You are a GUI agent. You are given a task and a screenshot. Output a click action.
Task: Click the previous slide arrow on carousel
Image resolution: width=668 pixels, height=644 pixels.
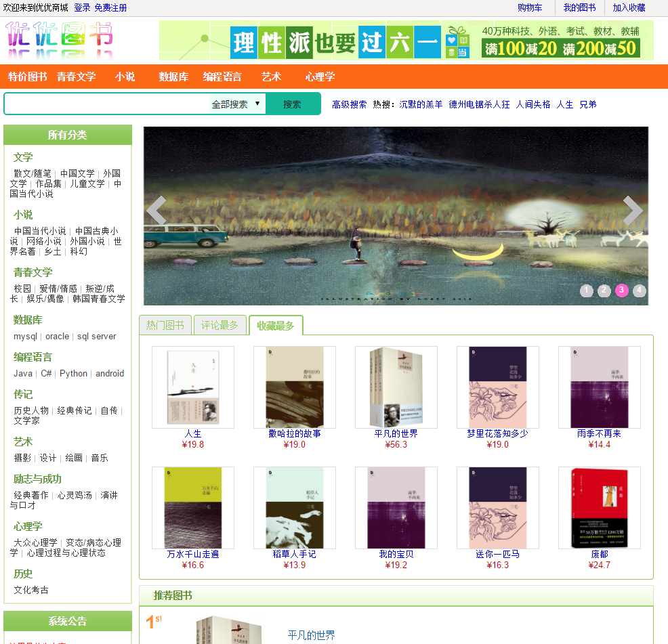(156, 210)
